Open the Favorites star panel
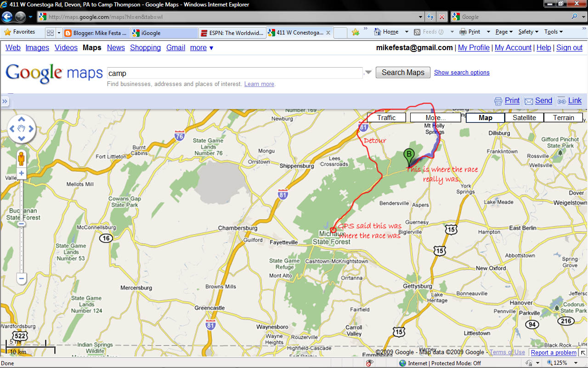 20,32
